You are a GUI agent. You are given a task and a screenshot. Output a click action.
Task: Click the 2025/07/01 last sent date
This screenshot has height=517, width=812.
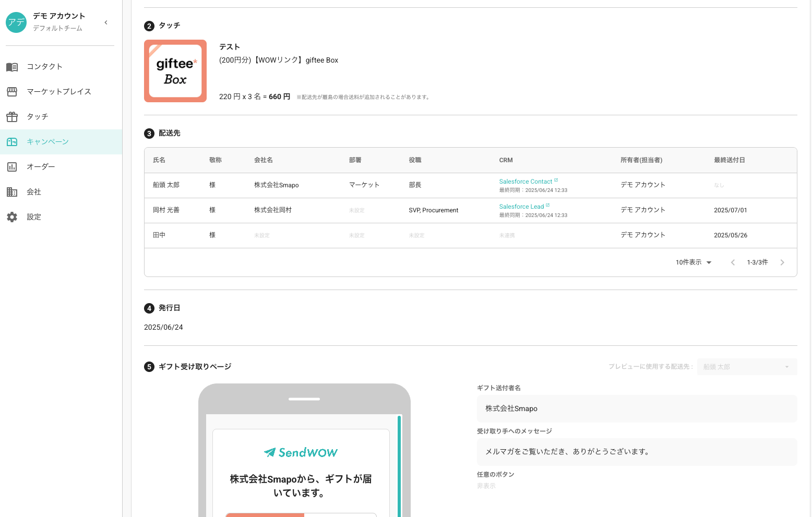tap(731, 210)
